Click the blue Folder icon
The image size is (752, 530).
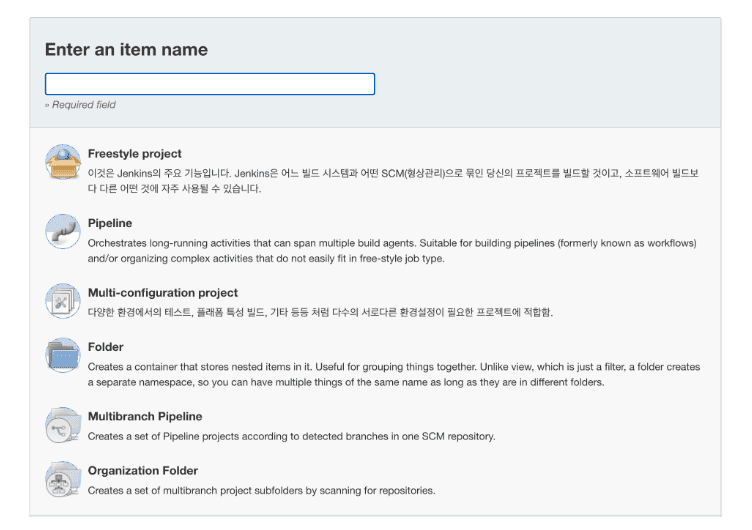point(63,355)
